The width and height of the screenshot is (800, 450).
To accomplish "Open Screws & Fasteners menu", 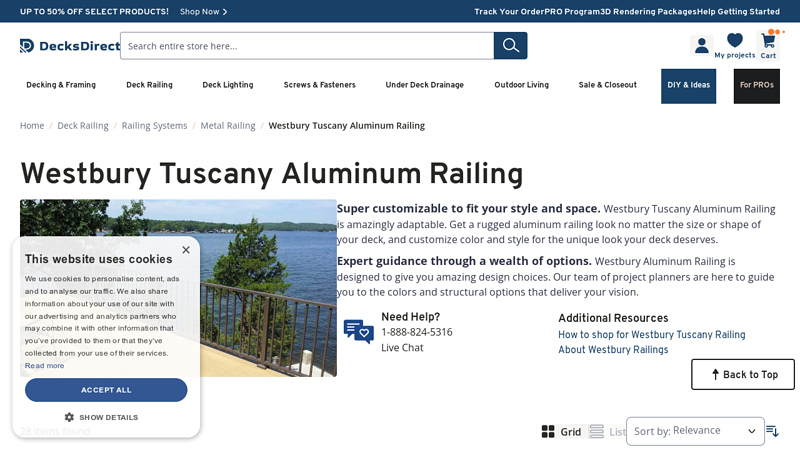I will (319, 85).
